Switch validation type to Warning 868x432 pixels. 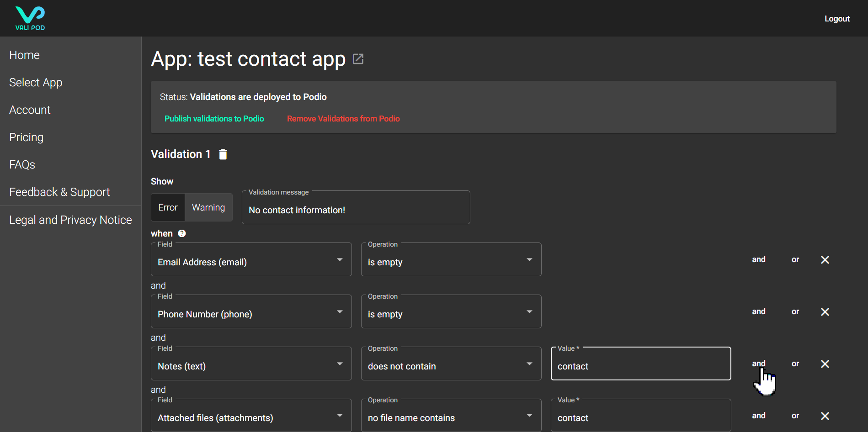click(208, 207)
